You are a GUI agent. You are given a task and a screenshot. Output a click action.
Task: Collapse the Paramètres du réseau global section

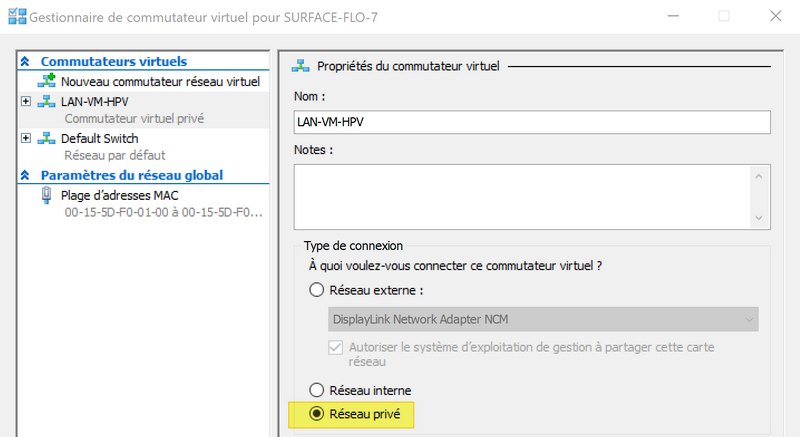point(25,176)
